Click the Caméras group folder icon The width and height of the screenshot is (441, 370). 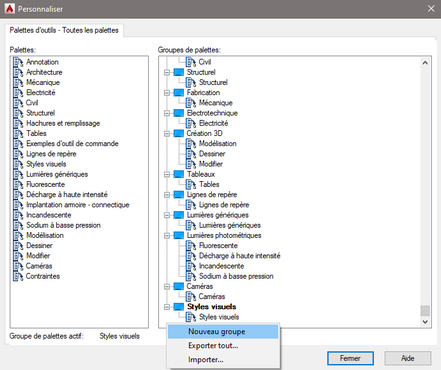coord(179,286)
